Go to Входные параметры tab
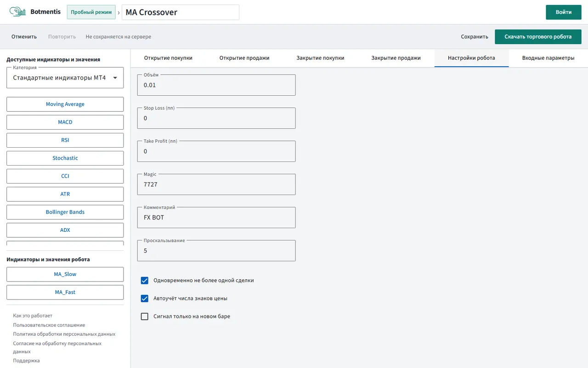Viewport: 588px width, 368px height. [x=548, y=58]
